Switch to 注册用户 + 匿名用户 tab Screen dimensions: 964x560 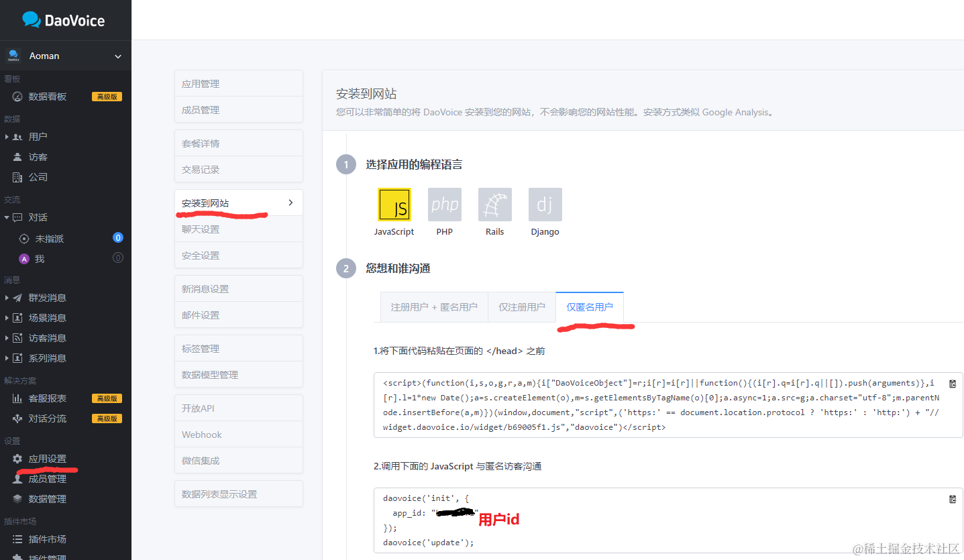[434, 307]
